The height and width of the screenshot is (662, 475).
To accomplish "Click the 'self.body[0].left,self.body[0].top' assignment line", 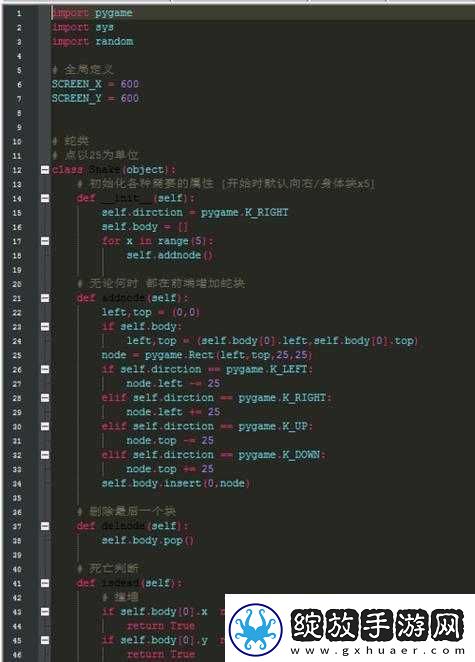I will click(272, 341).
